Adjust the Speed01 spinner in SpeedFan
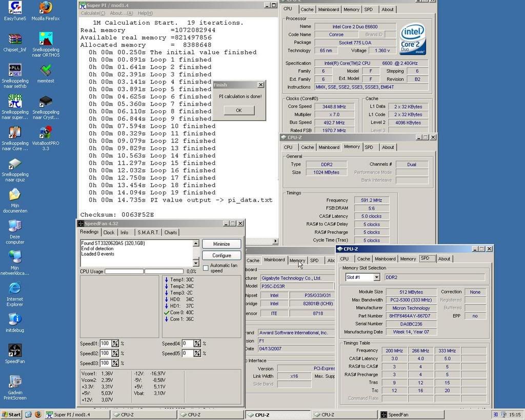The width and height of the screenshot is (525, 420). [115, 343]
